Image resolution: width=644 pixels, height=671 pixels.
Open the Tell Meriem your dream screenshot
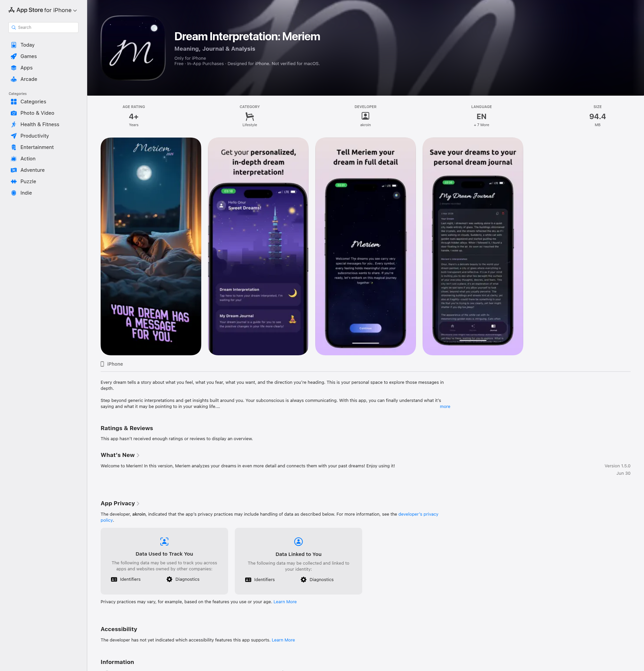(x=366, y=247)
